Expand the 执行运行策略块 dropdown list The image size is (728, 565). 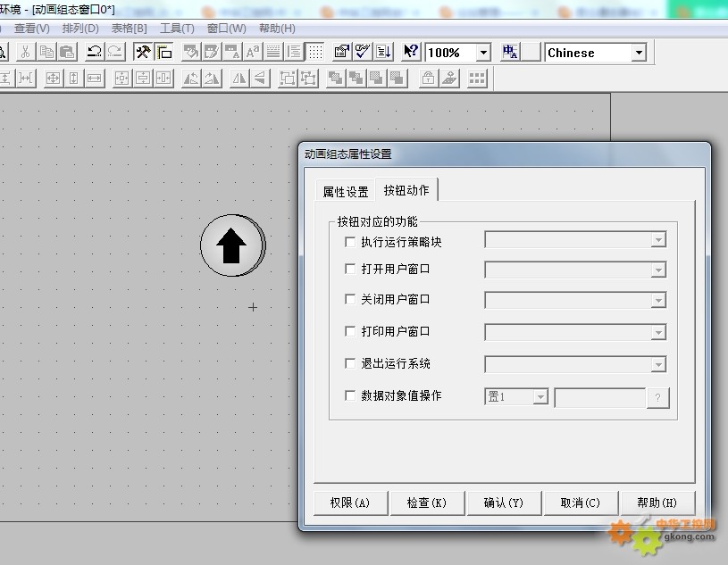pos(658,240)
